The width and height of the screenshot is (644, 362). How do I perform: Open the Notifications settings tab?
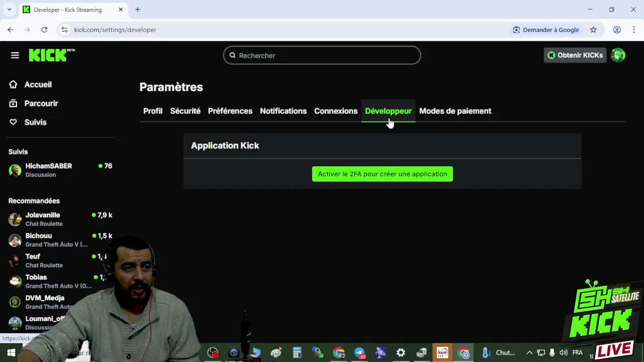pos(283,111)
